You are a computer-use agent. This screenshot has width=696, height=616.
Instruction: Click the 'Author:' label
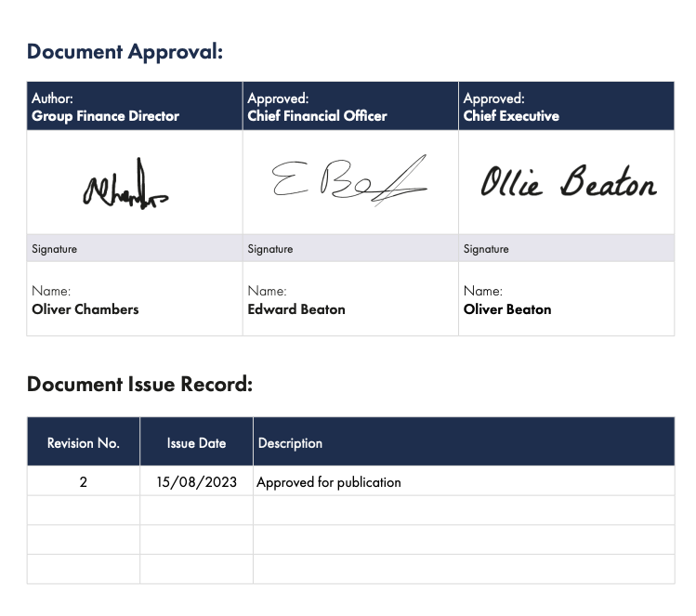(x=52, y=98)
